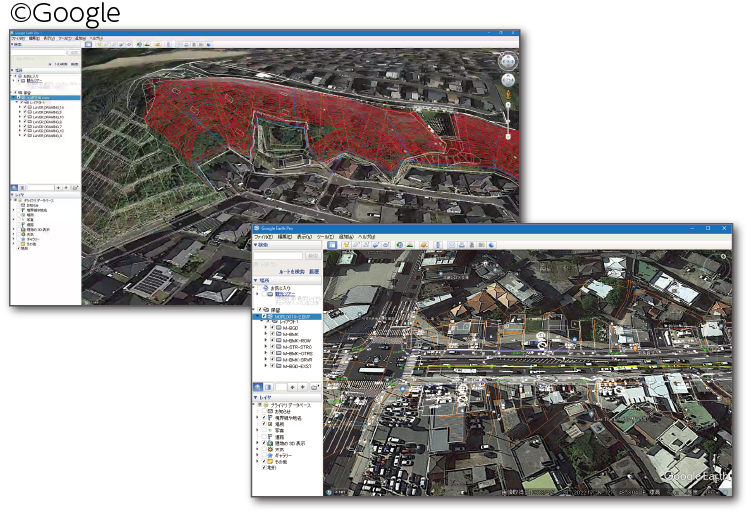The height and width of the screenshot is (515, 751).
Task: Enable 道路 layer checkbox in front window
Action: click(264, 436)
